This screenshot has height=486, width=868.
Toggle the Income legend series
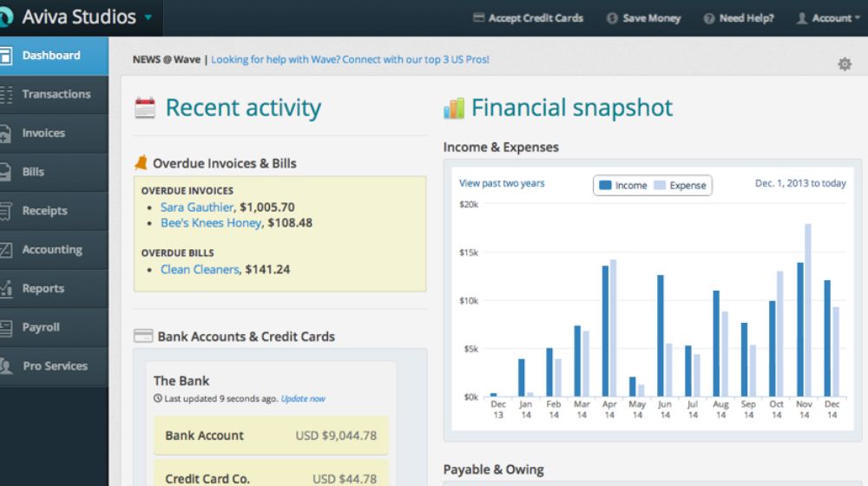tap(623, 186)
